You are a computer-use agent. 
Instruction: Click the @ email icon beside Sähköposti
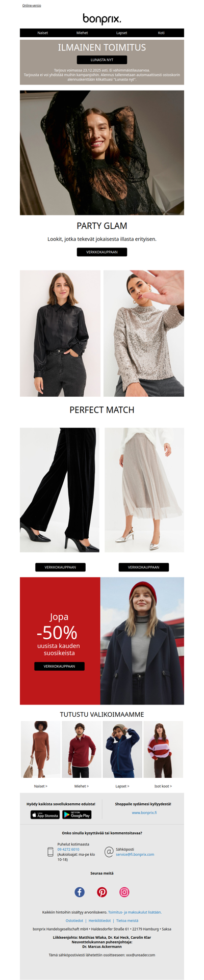pyautogui.click(x=109, y=852)
